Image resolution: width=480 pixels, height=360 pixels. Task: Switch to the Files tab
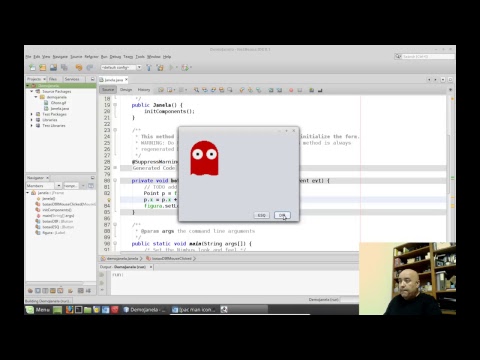53,79
